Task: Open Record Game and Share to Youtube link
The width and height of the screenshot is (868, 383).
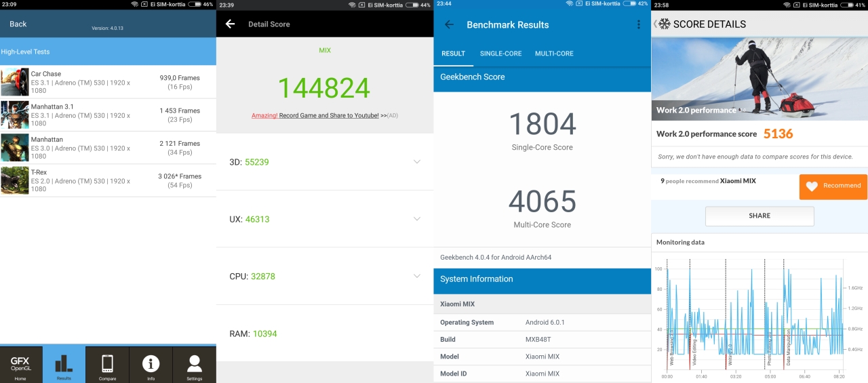Action: coord(315,115)
